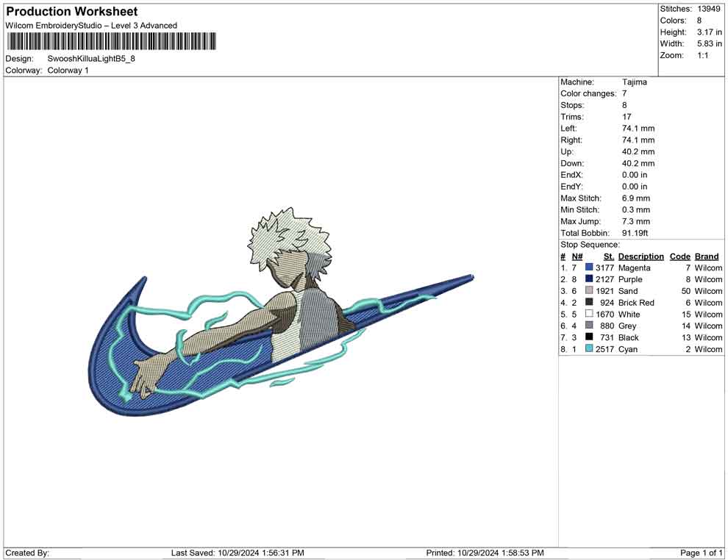
Task: Click stitch count '2517' in Cyan row
Action: click(x=604, y=349)
